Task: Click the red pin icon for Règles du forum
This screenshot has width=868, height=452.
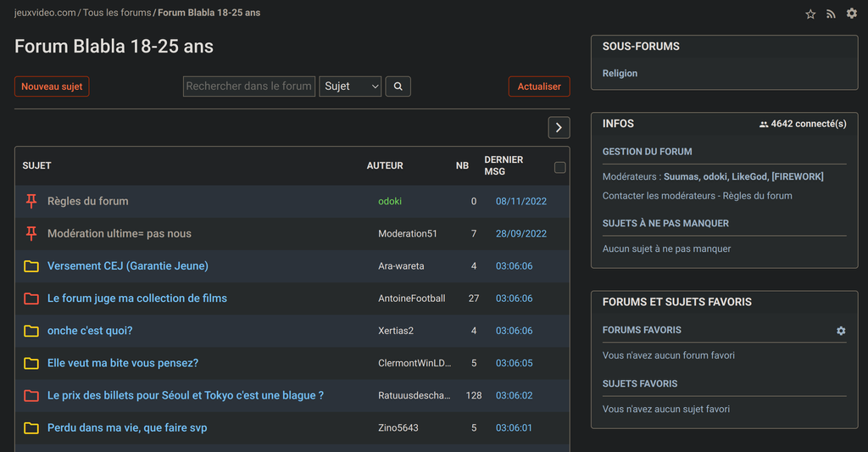Action: [x=31, y=201]
